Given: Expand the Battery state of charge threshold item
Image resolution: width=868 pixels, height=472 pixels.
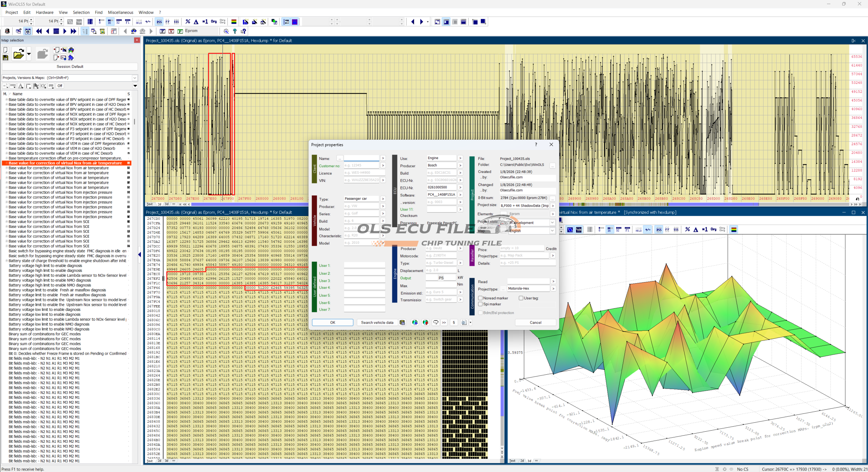Looking at the screenshot, I should [6, 261].
